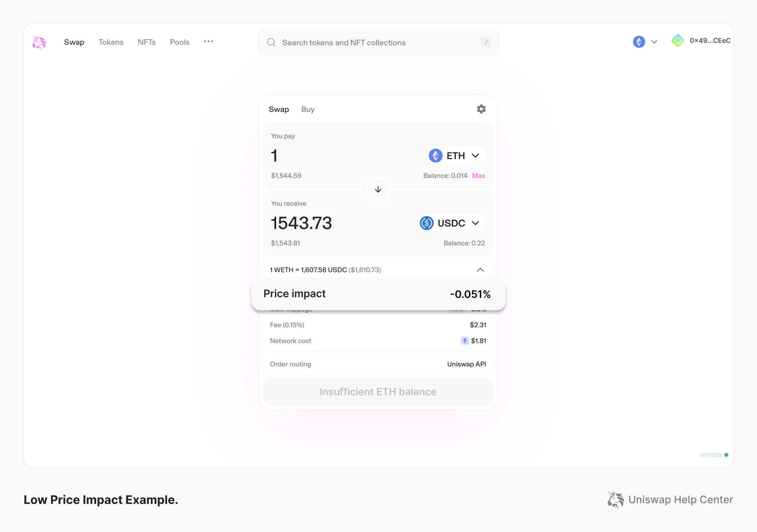Click the search magnifier icon
Image resolution: width=757 pixels, height=532 pixels.
(271, 42)
